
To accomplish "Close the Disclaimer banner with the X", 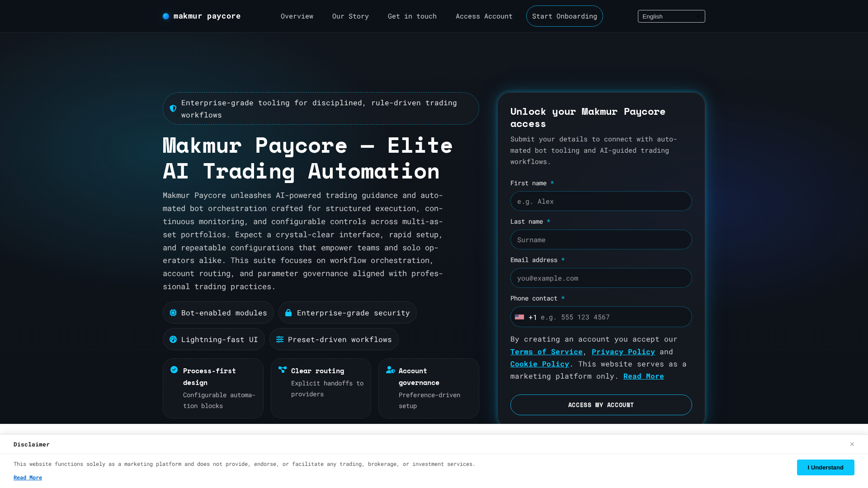I will coord(852,444).
